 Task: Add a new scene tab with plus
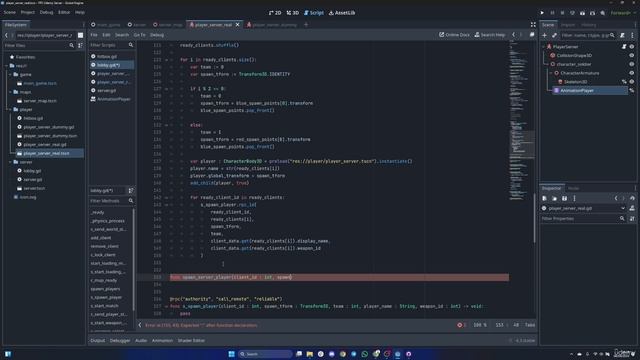click(x=306, y=25)
